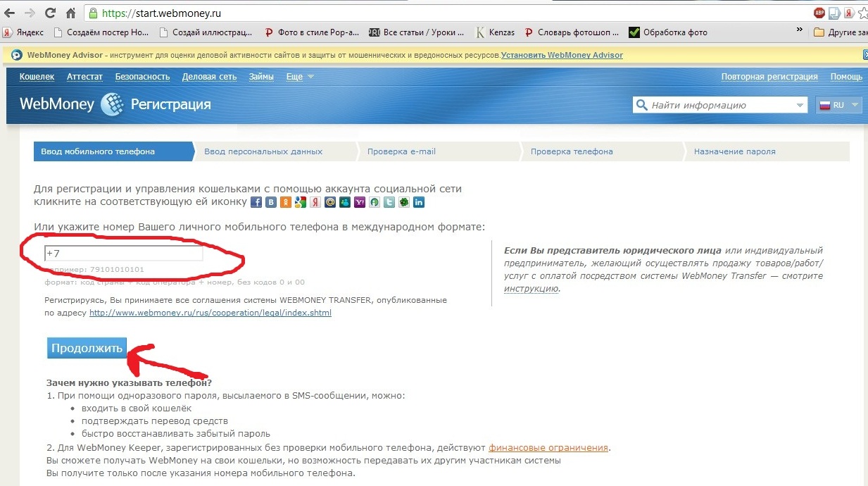Viewport: 868px width, 486px height.
Task: Expand the search field dropdown arrow
Action: (800, 105)
